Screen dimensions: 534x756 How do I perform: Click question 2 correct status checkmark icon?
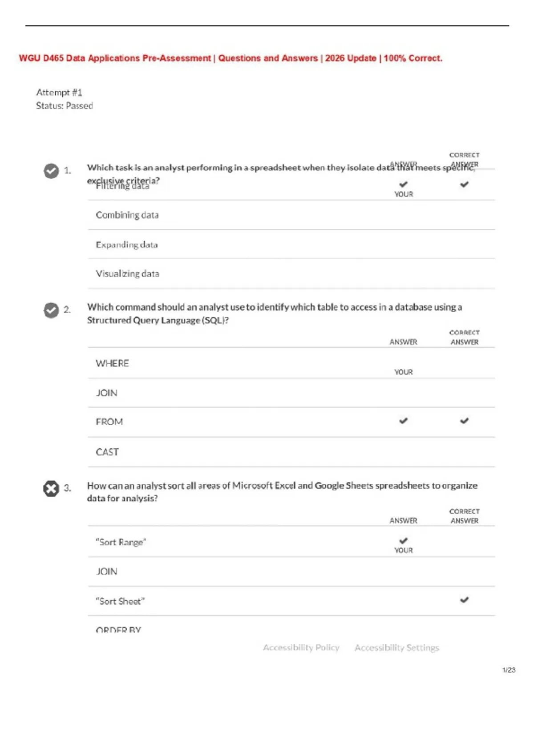(x=51, y=310)
